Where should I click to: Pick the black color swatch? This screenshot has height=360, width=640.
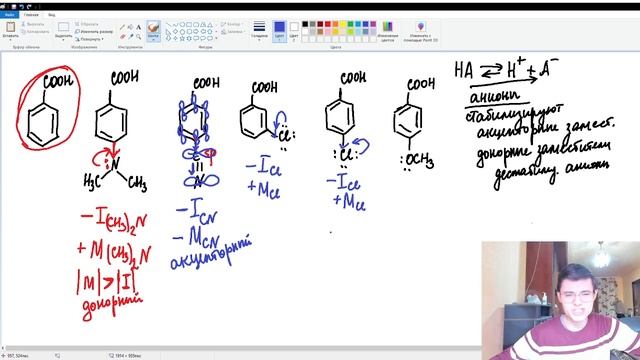[x=305, y=24]
